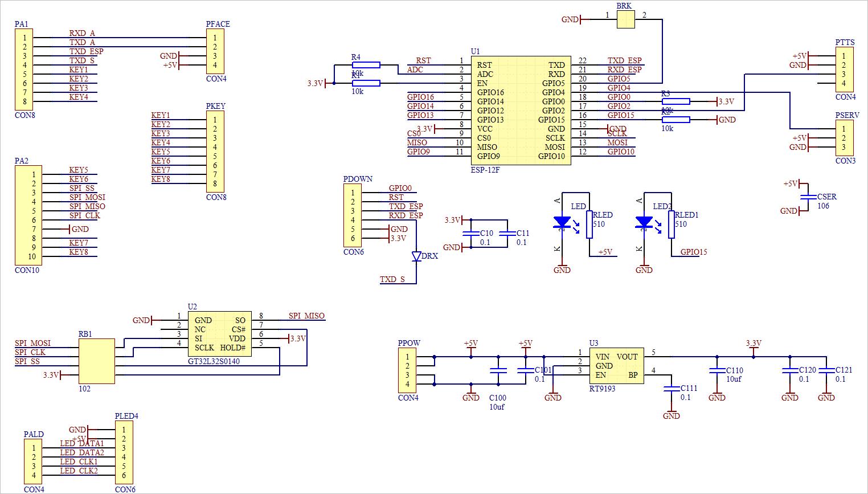Viewport: 868px width, 494px height.
Task: Select the PSERV CON3 connector body
Action: pyautogui.click(x=844, y=138)
